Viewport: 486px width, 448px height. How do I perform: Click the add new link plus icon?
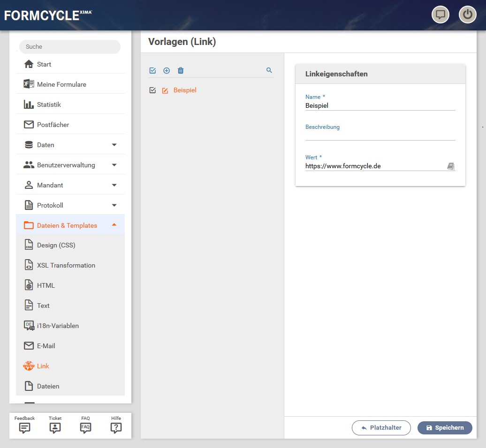pyautogui.click(x=167, y=71)
